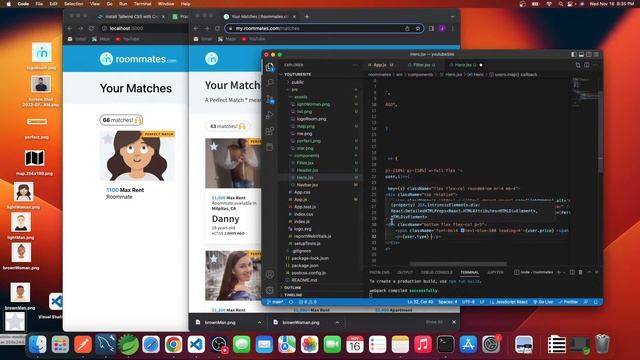Open the Extensions view in VS Code
Viewport: 640px width, 360px height.
(270, 131)
